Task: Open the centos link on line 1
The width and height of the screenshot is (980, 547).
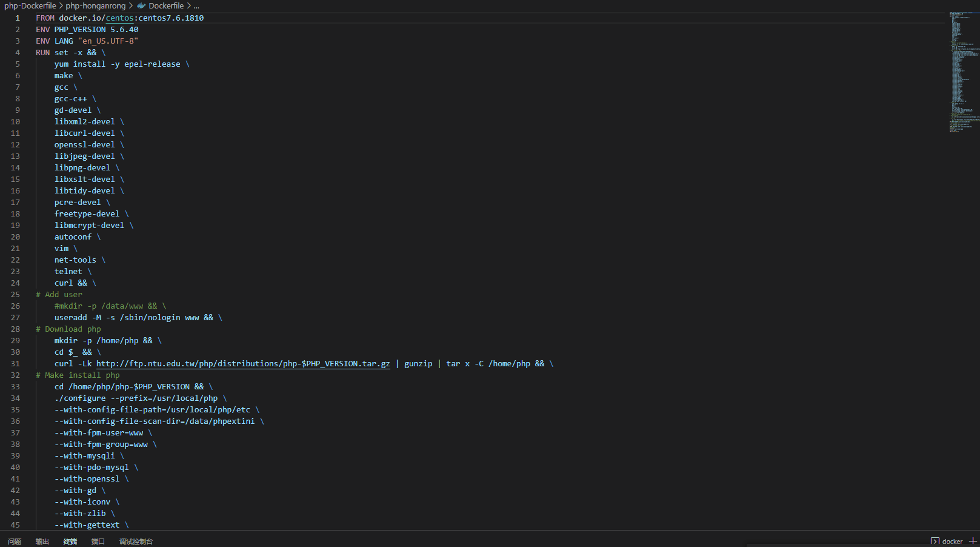Action: pyautogui.click(x=119, y=18)
